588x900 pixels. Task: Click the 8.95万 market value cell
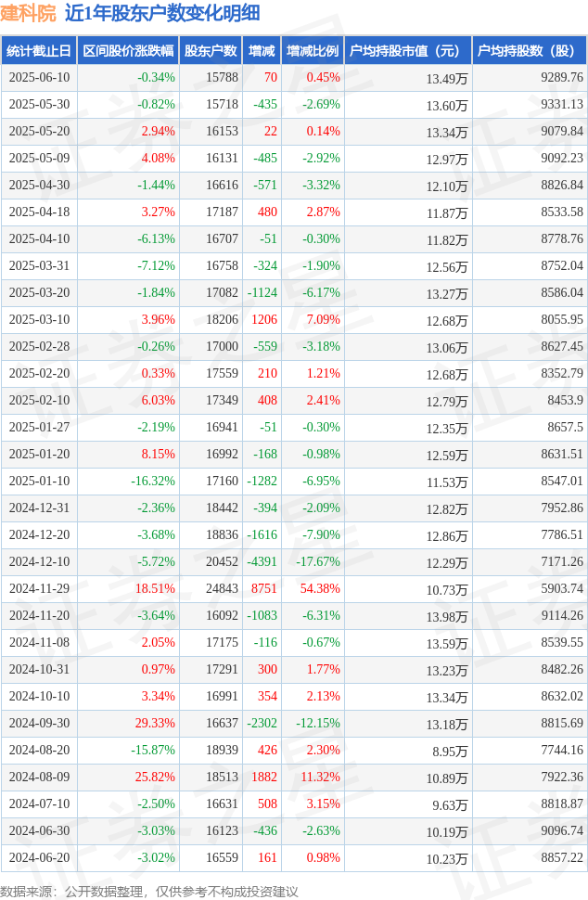point(450,751)
